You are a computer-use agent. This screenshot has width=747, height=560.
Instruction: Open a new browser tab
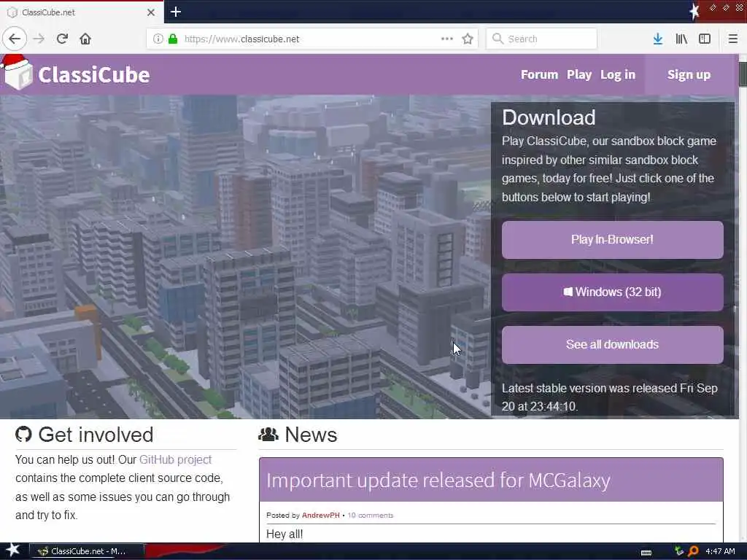175,12
